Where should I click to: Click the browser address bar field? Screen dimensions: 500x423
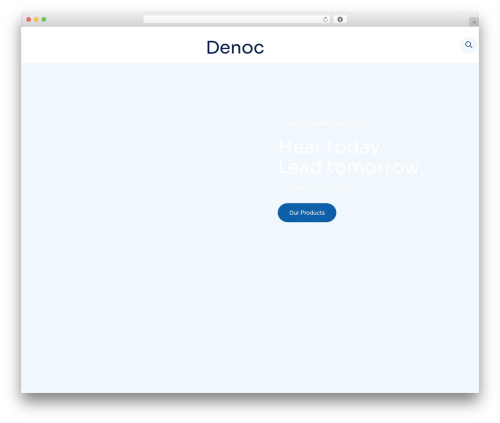pyautogui.click(x=237, y=20)
